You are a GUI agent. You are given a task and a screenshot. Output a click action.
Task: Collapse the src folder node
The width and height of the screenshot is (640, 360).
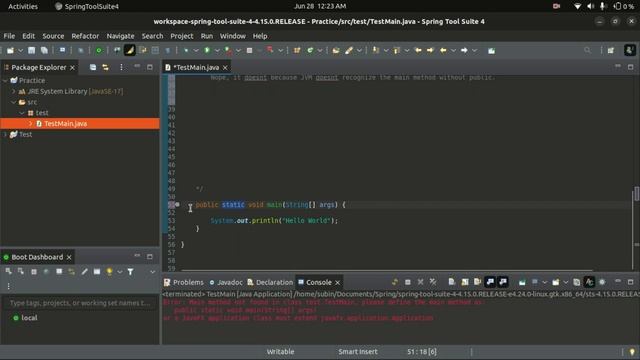point(14,102)
